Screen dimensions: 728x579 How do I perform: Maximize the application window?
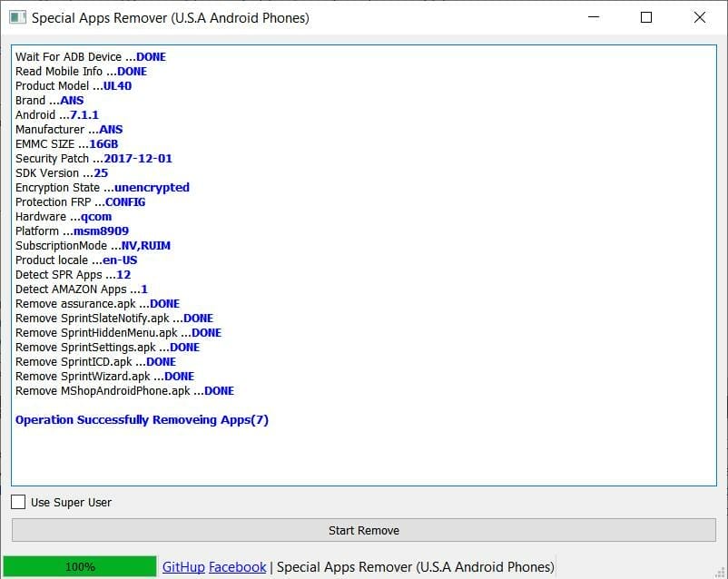coord(646,16)
